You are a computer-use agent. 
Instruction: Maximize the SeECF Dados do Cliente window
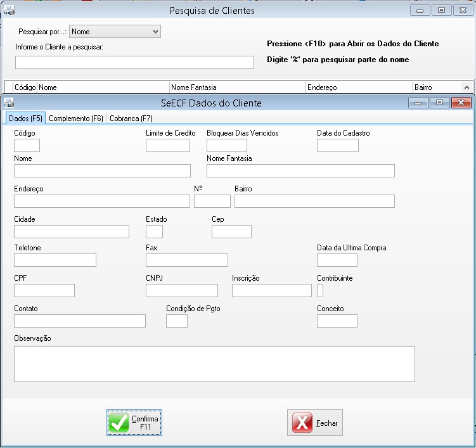(x=439, y=103)
